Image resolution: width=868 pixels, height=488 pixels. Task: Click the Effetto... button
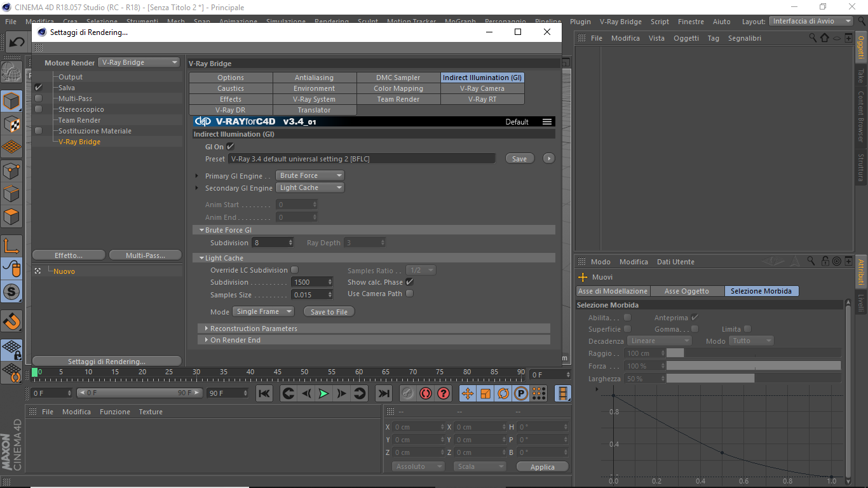pyautogui.click(x=69, y=255)
